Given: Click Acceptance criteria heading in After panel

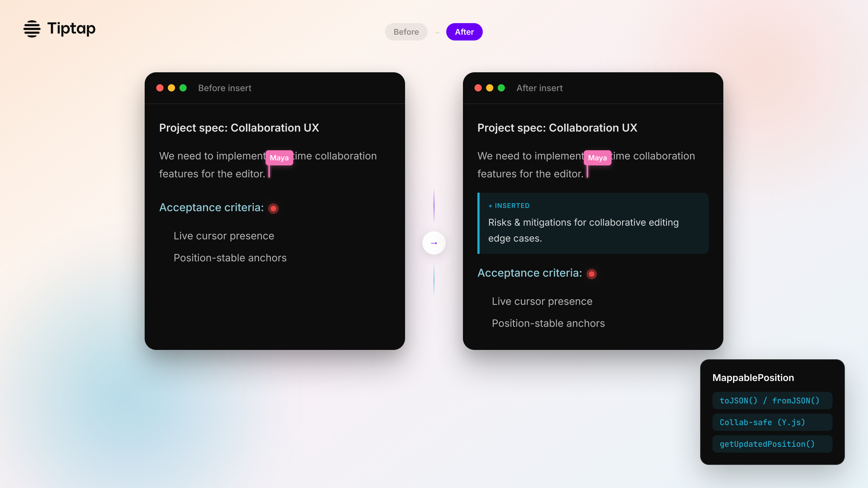Looking at the screenshot, I should pyautogui.click(x=530, y=273).
